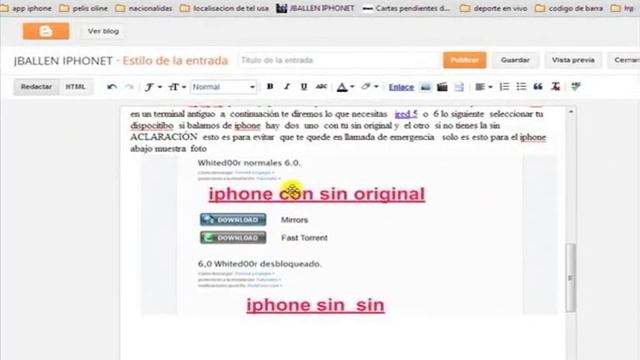This screenshot has width=640, height=360.
Task: Create a bulleted list
Action: click(x=521, y=87)
